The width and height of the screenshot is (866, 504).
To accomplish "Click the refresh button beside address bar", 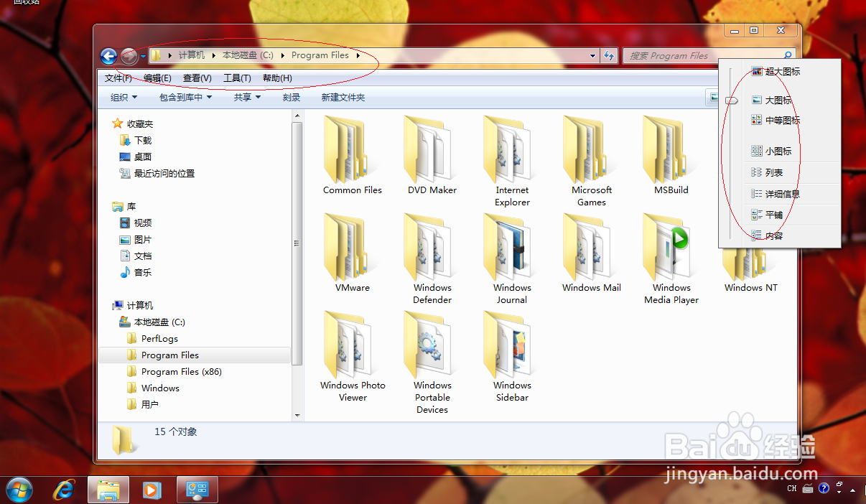I will coord(609,55).
